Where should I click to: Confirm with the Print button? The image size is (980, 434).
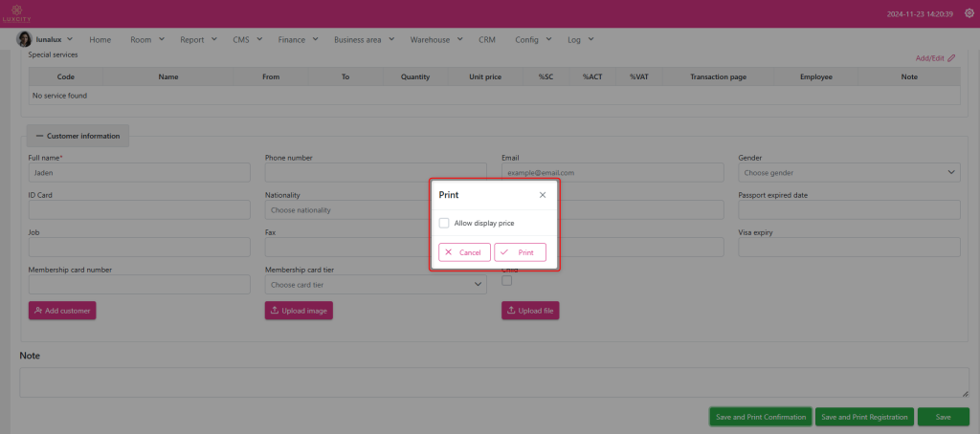click(x=520, y=252)
